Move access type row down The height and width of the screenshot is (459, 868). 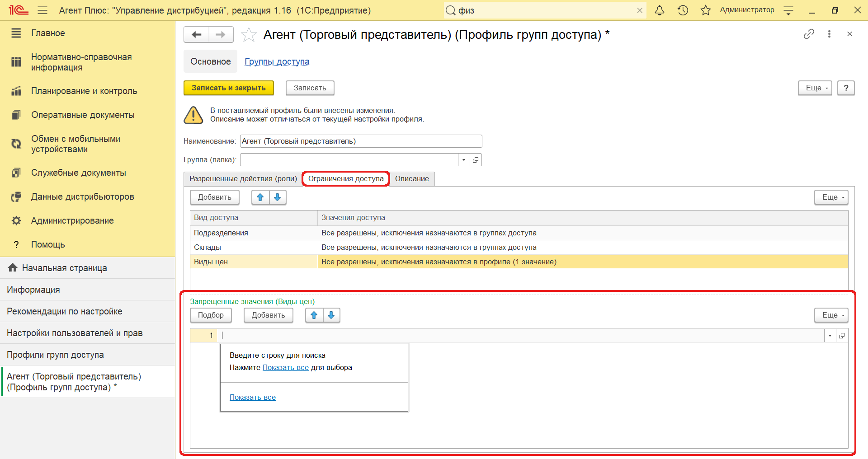point(278,197)
